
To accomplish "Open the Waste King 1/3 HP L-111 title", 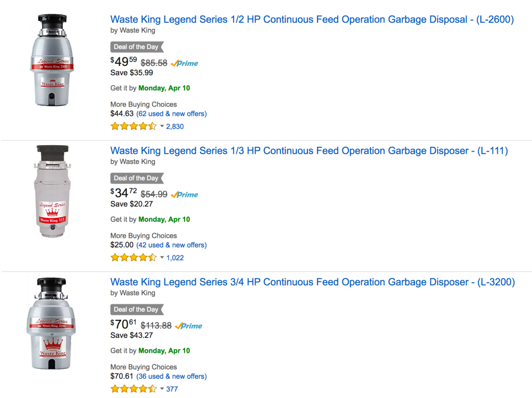I will 309,151.
